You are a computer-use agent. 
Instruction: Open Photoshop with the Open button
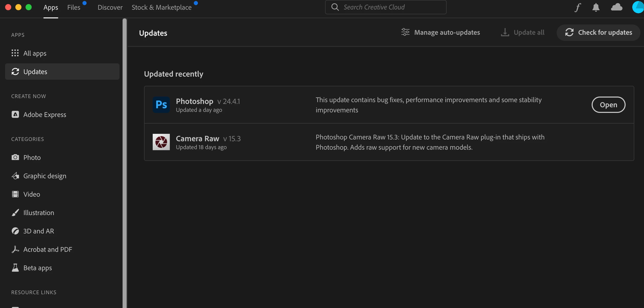(x=608, y=105)
